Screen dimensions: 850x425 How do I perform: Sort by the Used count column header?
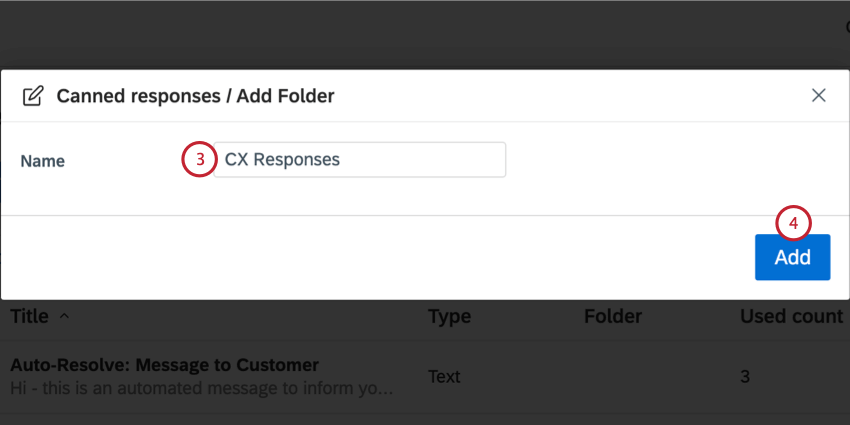coord(791,316)
